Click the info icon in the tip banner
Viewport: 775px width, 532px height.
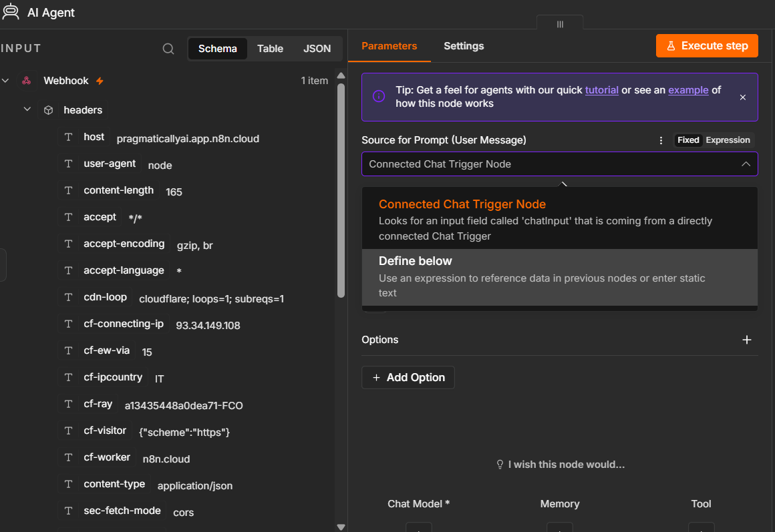point(379,96)
